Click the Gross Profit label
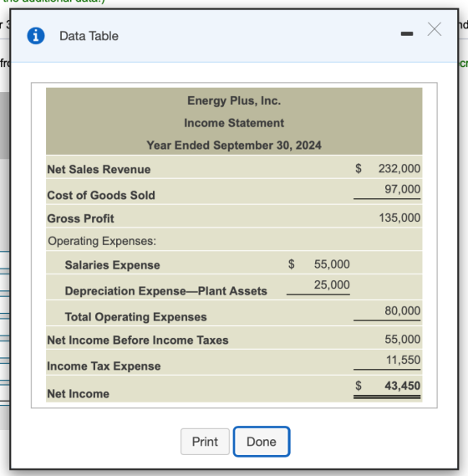The image size is (468, 476). click(x=81, y=218)
